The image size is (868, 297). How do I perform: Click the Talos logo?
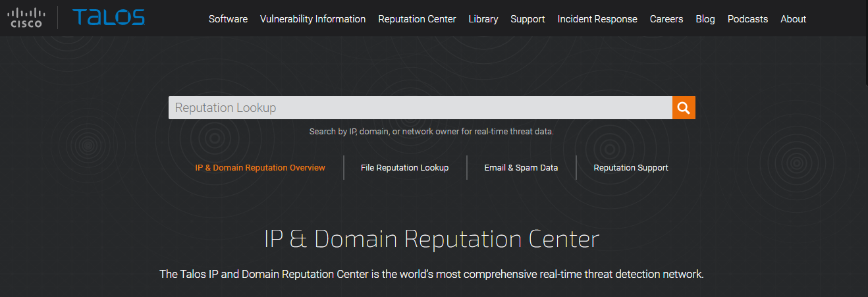pos(109,18)
